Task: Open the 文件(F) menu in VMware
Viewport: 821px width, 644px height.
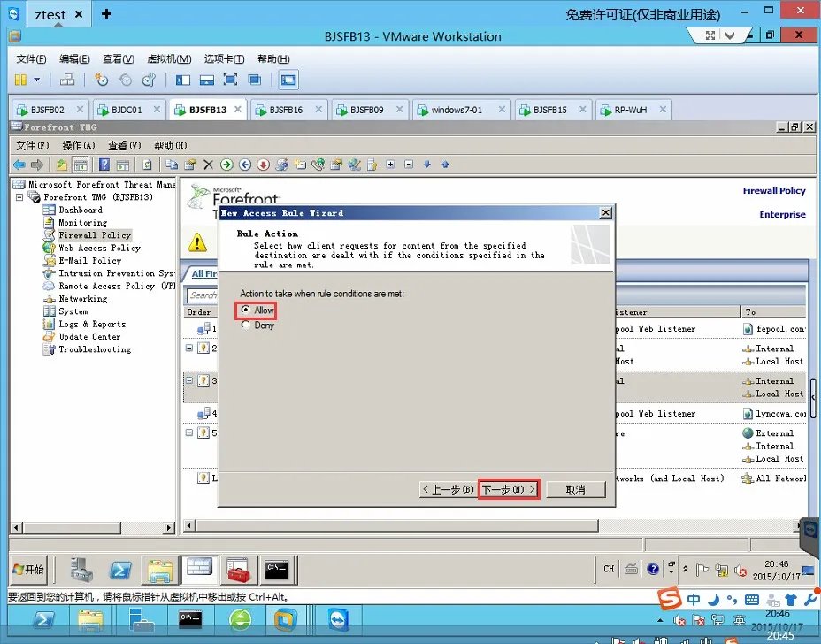Action: [31, 58]
